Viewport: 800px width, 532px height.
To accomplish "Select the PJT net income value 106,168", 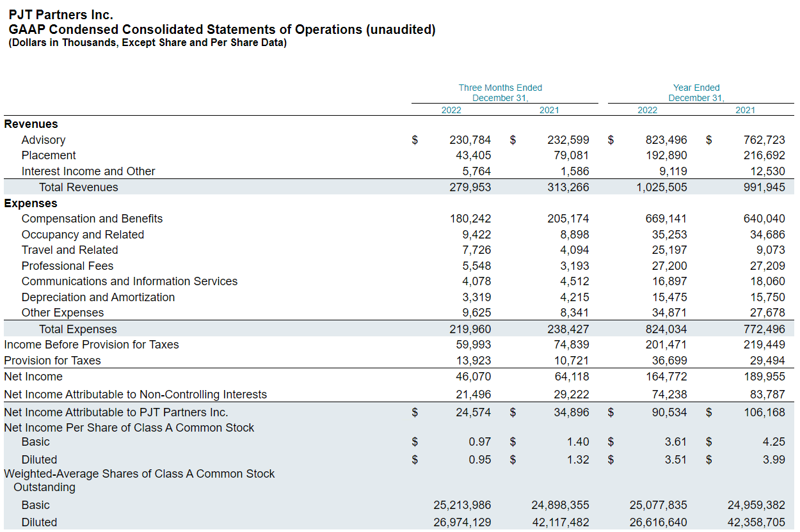I will pos(764,412).
